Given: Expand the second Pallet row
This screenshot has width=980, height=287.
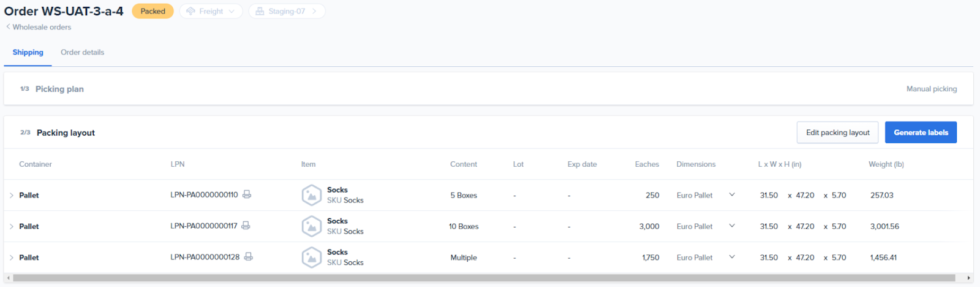Looking at the screenshot, I should [12, 226].
